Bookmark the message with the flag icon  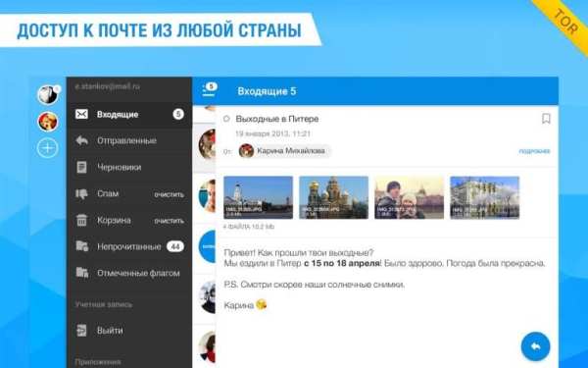[546, 119]
